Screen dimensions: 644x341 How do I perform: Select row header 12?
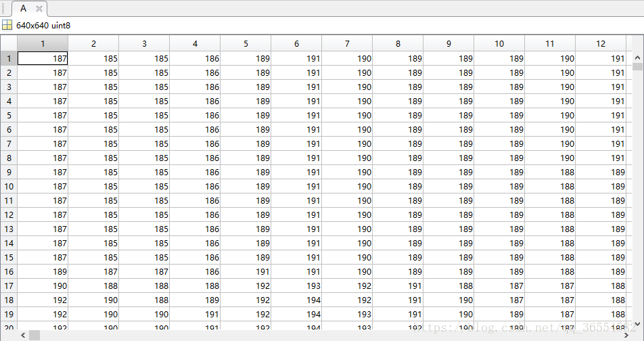[x=9, y=215]
